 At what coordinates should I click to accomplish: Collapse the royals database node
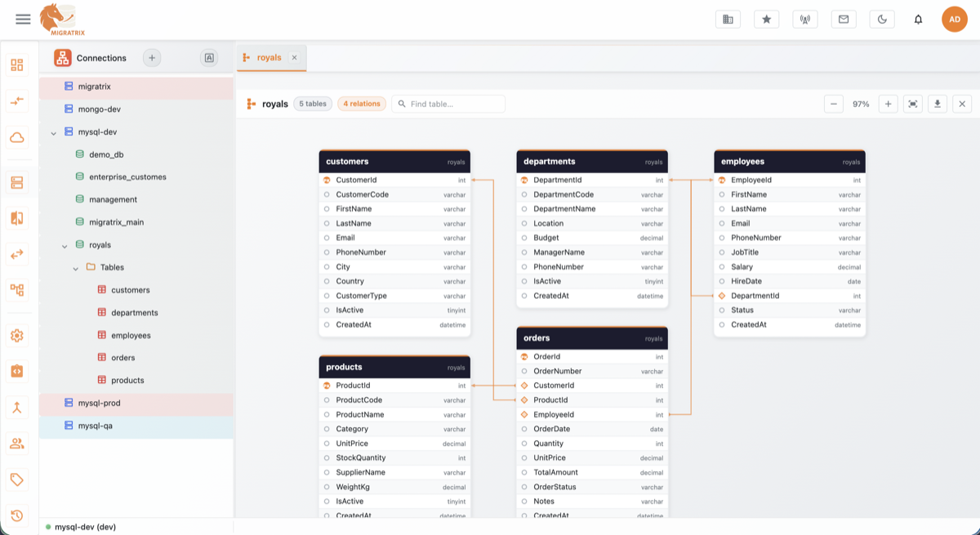(x=65, y=244)
